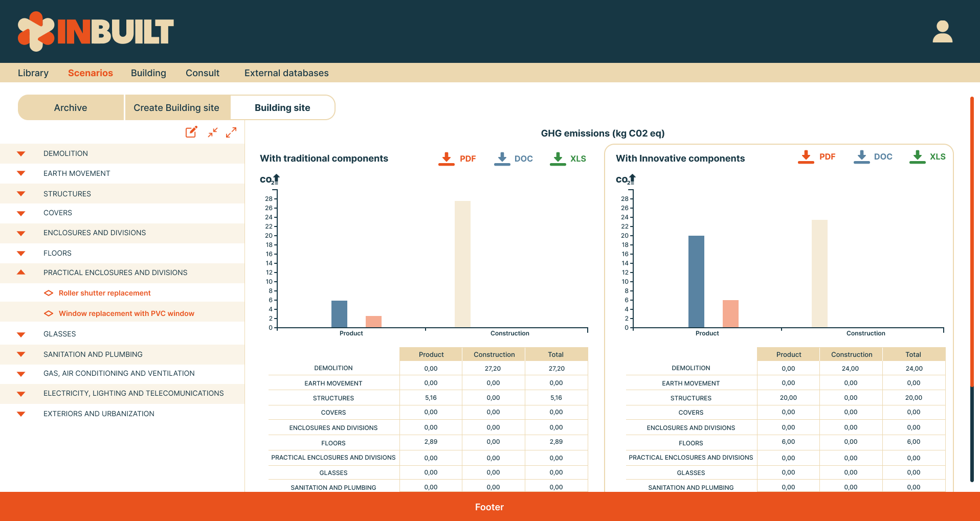The width and height of the screenshot is (980, 521).
Task: Click With traditional components heading
Action: coord(324,158)
